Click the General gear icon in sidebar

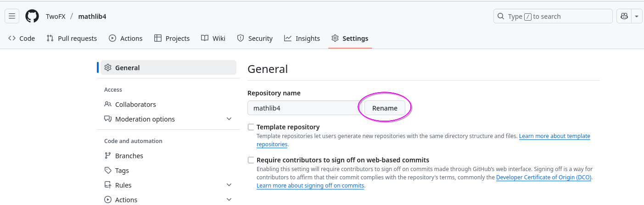coord(108,68)
